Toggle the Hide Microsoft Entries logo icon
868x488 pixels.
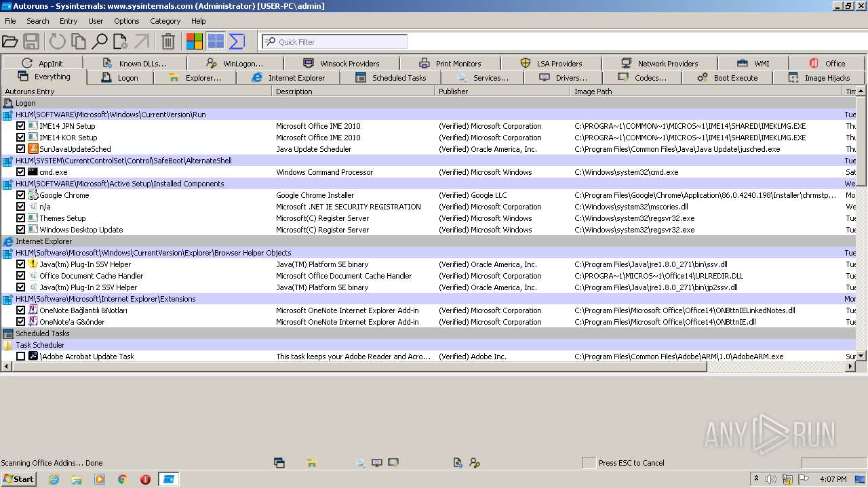195,42
